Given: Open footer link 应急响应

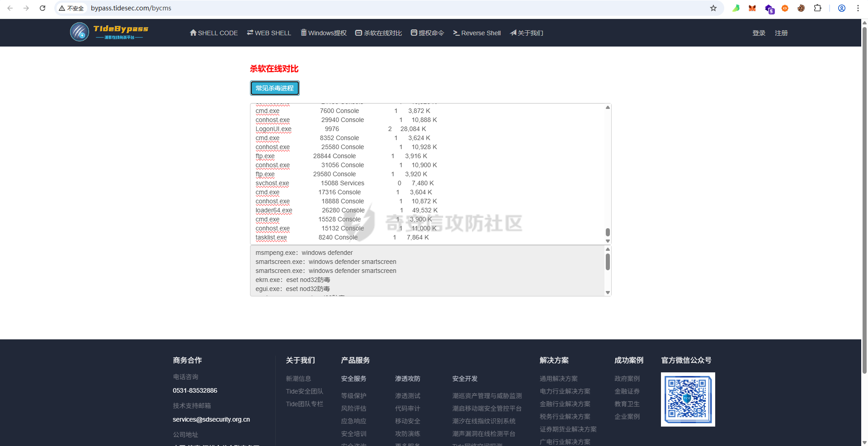Looking at the screenshot, I should pyautogui.click(x=354, y=421).
